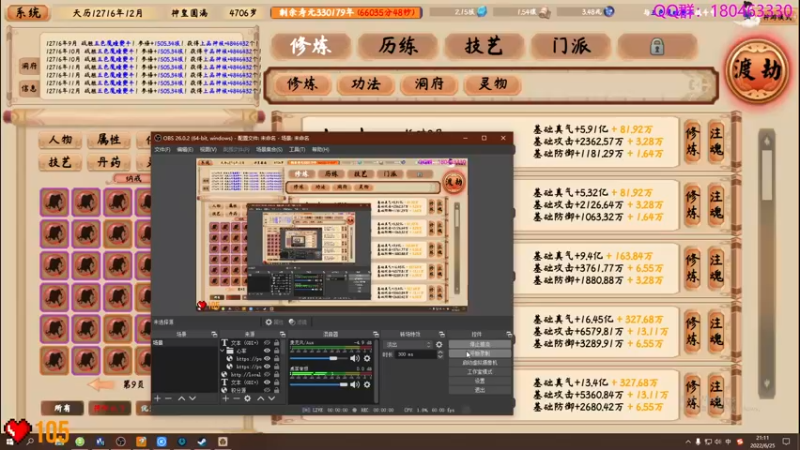
Task: Move the OBS scene down
Action: pos(192,398)
